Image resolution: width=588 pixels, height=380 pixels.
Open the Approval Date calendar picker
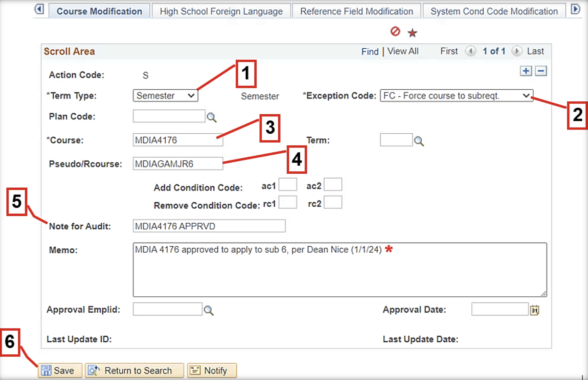point(535,310)
